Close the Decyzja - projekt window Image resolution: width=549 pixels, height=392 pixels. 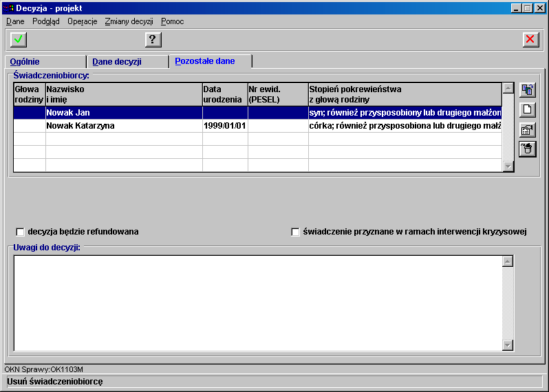pyautogui.click(x=540, y=8)
